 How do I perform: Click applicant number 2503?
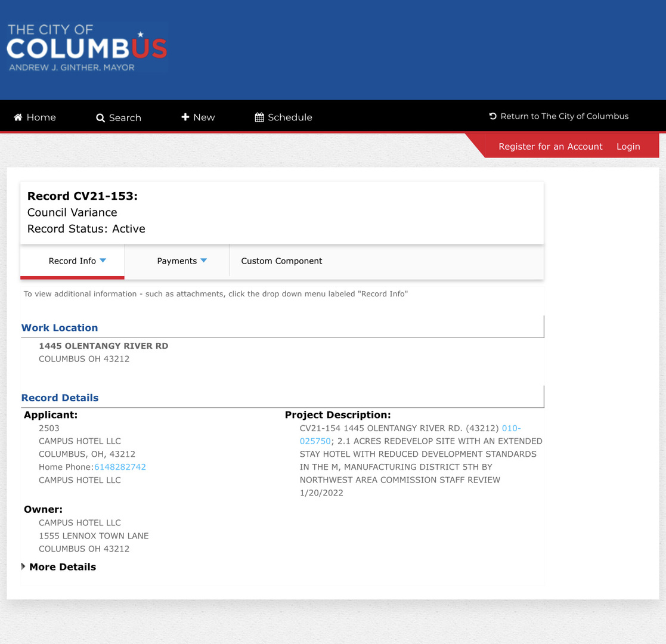pos(49,428)
